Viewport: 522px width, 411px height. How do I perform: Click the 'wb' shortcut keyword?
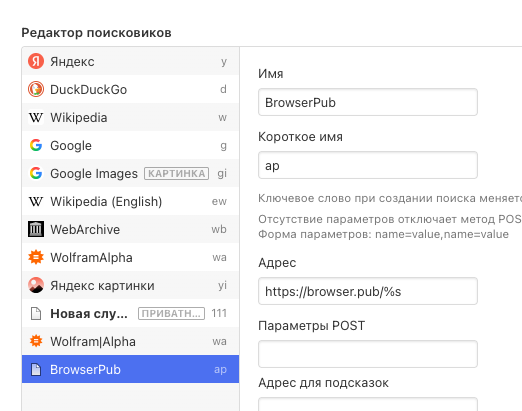219,229
